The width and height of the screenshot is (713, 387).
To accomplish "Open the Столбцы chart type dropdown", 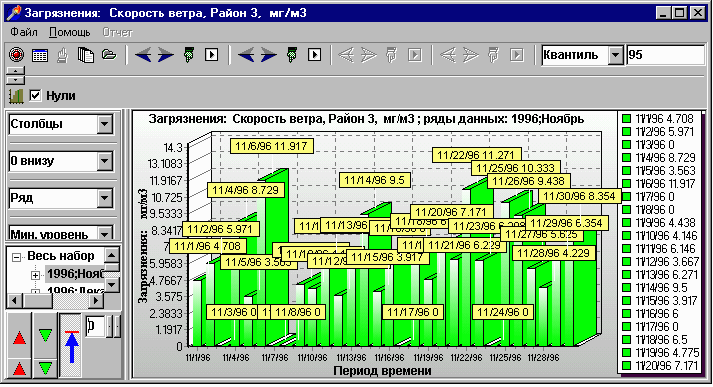I will tap(105, 124).
